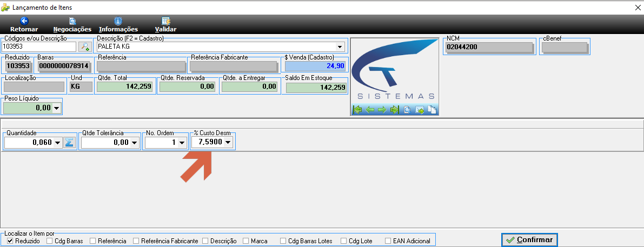The height and width of the screenshot is (247, 644).
Task: Click the empty Referência field
Action: coord(141,65)
